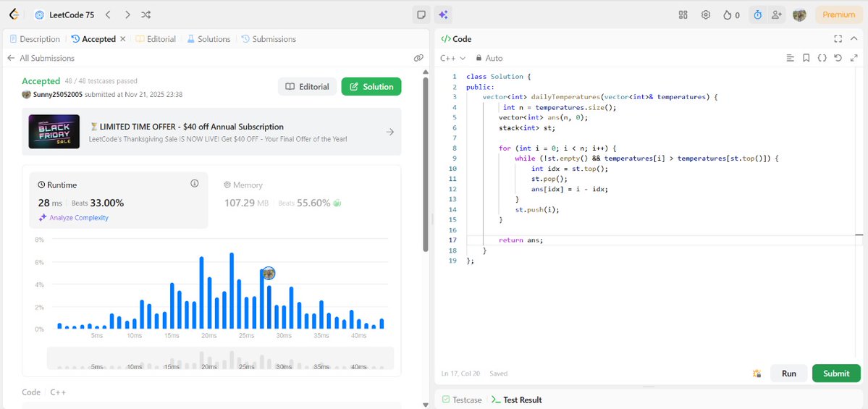868x409 pixels.
Task: Click the left panel vertical scrollbar
Action: click(425, 164)
